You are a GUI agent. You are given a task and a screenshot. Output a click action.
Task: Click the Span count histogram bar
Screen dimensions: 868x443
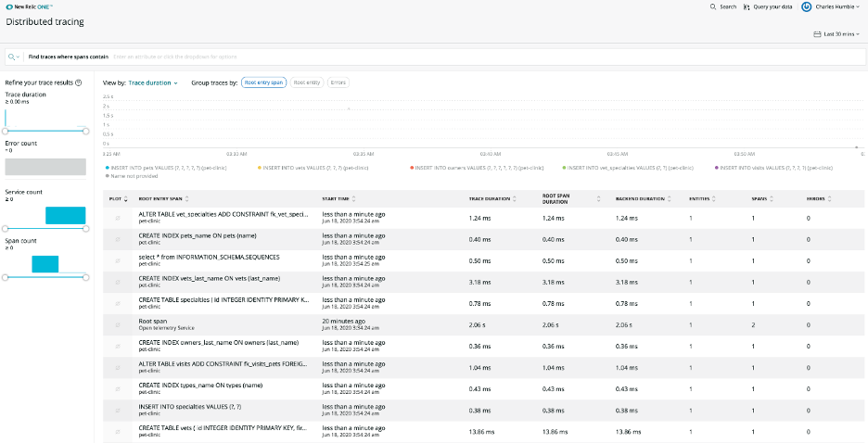click(x=45, y=264)
